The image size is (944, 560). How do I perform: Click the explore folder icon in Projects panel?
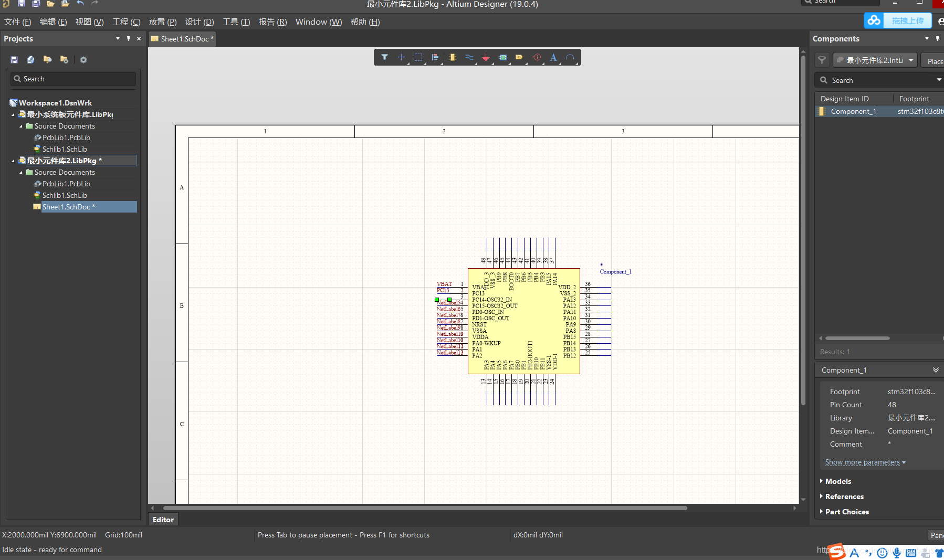47,60
